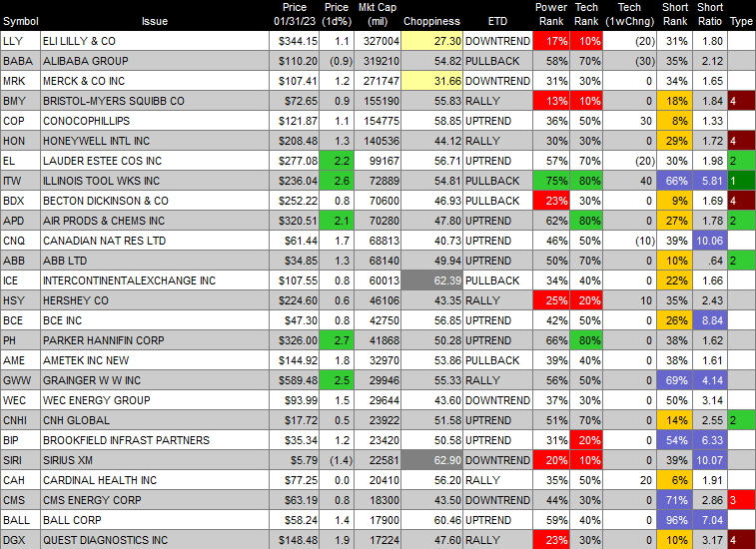Select HONEYWELL INTL INC issue cell
The height and width of the screenshot is (549, 756).
[155, 141]
